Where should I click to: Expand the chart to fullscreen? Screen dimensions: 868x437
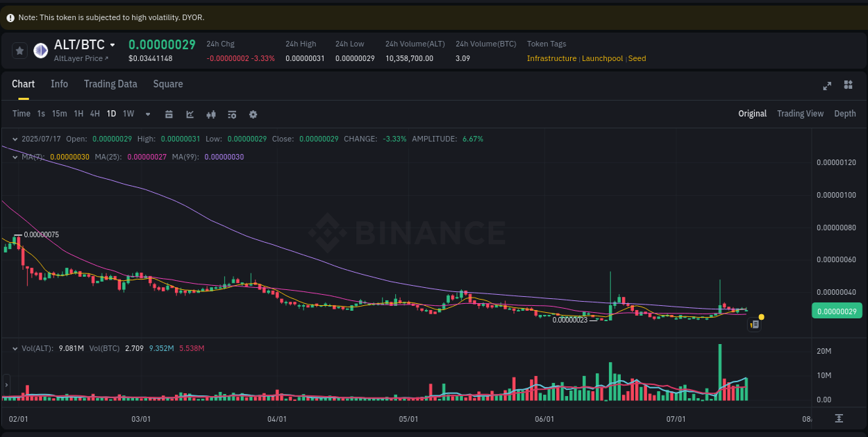pyautogui.click(x=827, y=85)
